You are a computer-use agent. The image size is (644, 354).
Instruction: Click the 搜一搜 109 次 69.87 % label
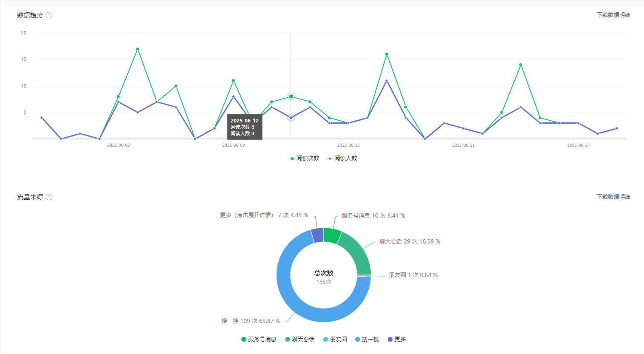tap(251, 321)
